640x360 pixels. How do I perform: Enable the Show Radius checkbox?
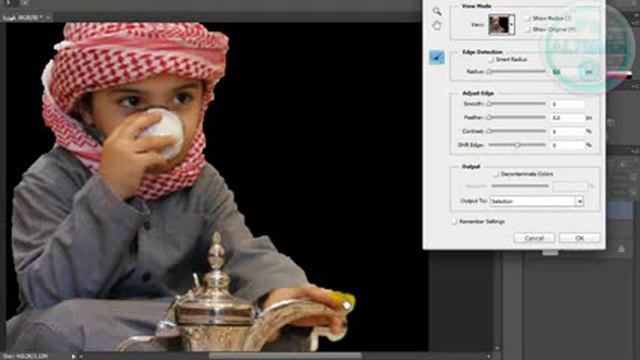(527, 18)
